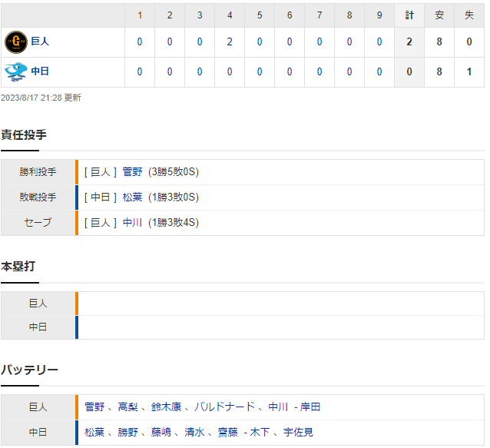This screenshot has height=448, width=490.
Task: Click the Giants team logo icon
Action: click(x=16, y=42)
